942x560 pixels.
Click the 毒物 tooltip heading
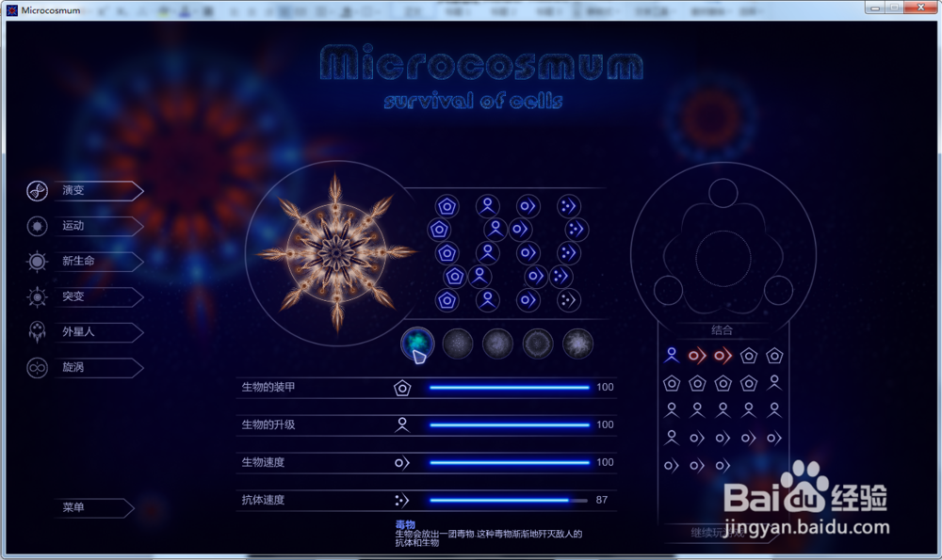tap(405, 524)
